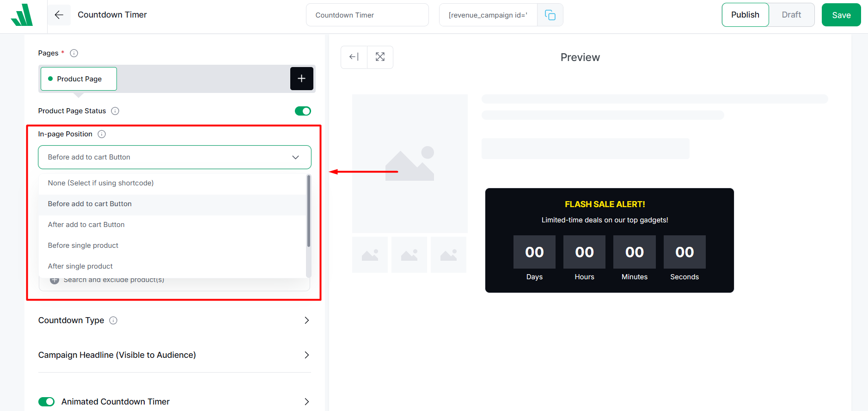This screenshot has width=868, height=411.
Task: Save the campaign
Action: [x=841, y=15]
